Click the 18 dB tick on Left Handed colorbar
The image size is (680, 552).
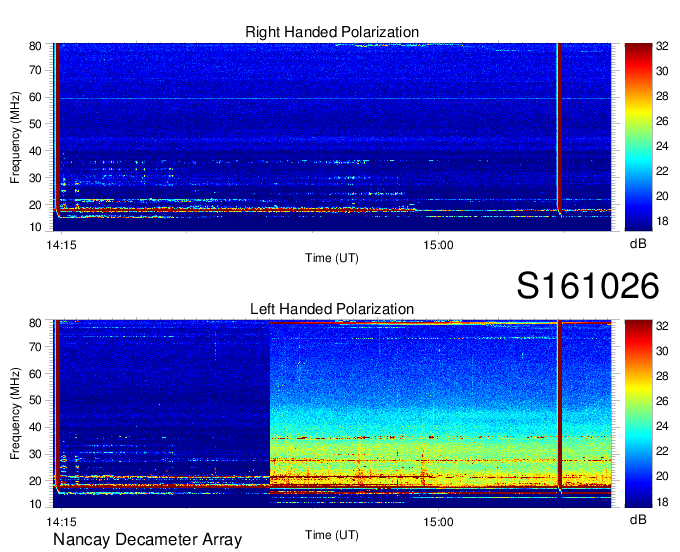point(662,502)
